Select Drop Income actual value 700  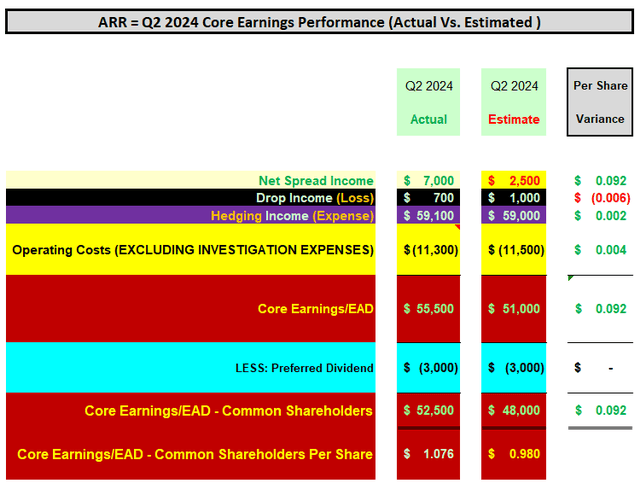coord(428,198)
